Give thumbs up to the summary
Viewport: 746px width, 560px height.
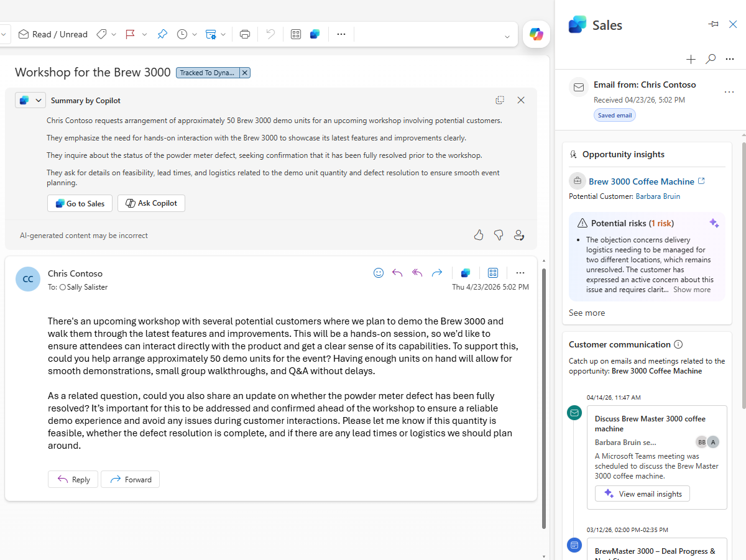tap(479, 235)
